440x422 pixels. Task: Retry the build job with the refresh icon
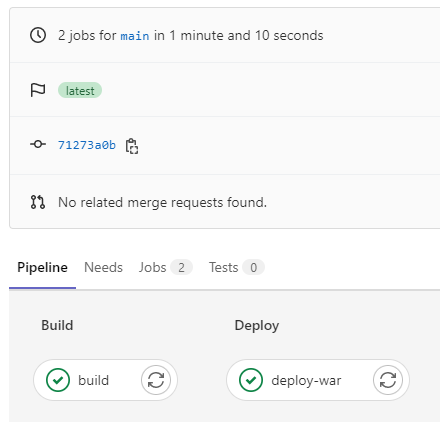tap(156, 380)
